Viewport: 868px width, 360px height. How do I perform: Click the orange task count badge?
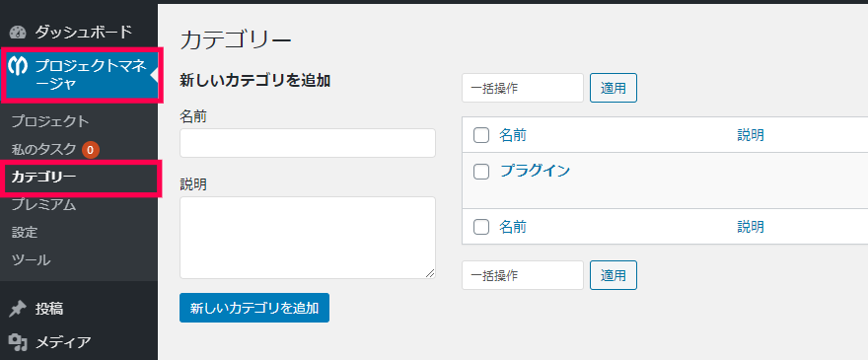pyautogui.click(x=90, y=150)
